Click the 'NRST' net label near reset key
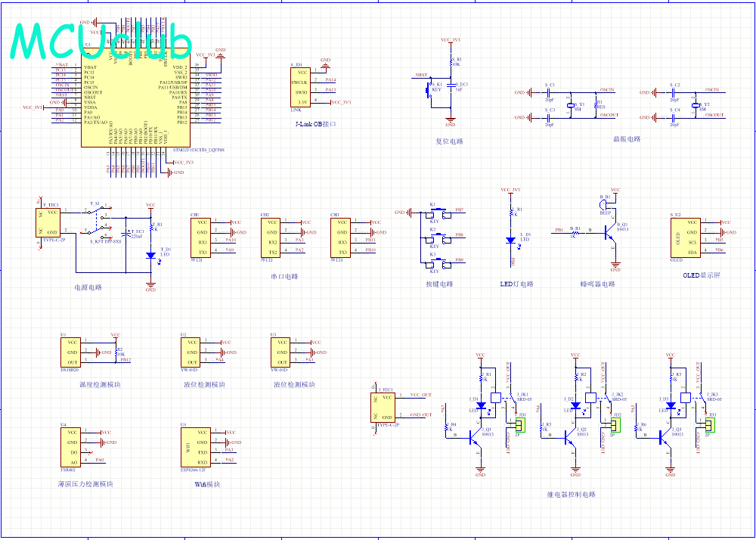This screenshot has height=540, width=756. [x=421, y=76]
